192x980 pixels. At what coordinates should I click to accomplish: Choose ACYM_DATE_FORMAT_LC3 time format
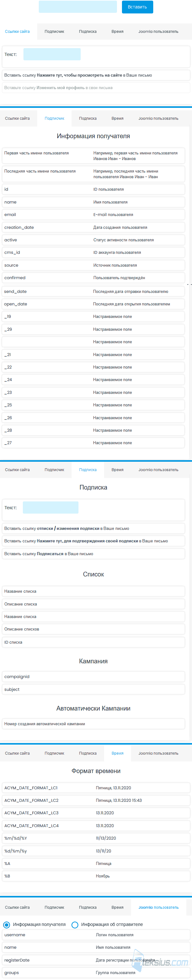click(96, 813)
